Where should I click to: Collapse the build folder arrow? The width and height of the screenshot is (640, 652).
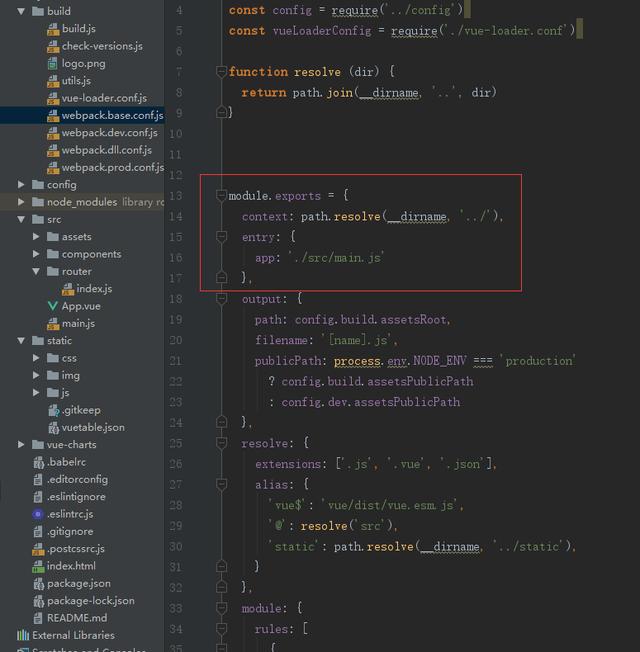pyautogui.click(x=21, y=11)
